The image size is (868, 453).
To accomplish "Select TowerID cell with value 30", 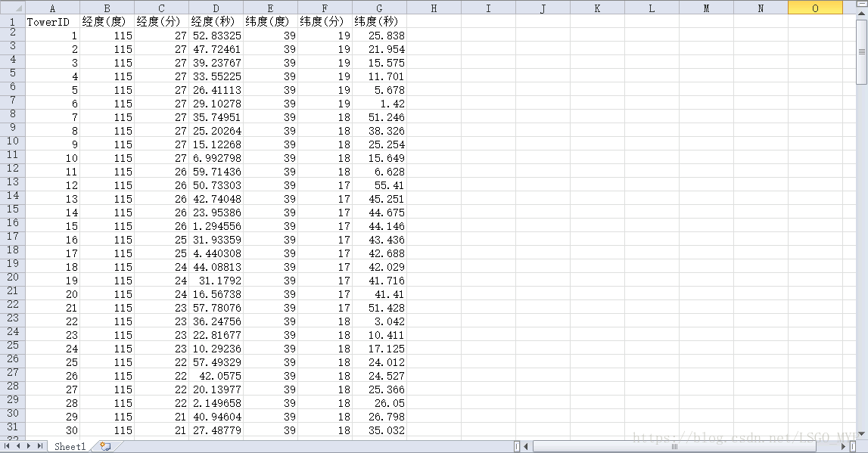I will (x=52, y=430).
